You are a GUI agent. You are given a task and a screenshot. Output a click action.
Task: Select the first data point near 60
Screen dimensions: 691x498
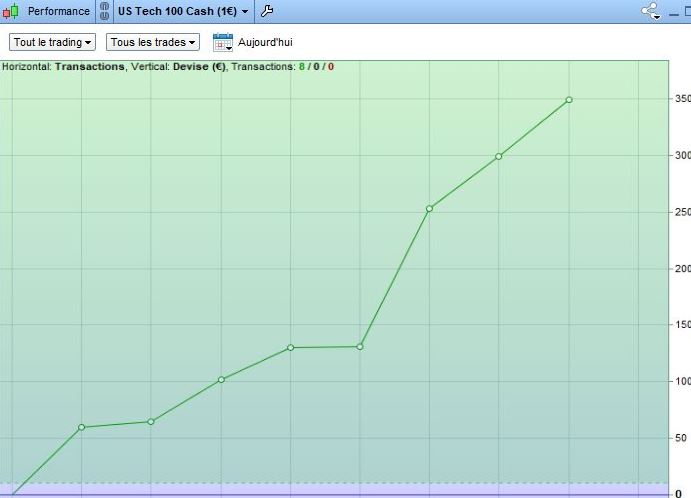point(82,427)
